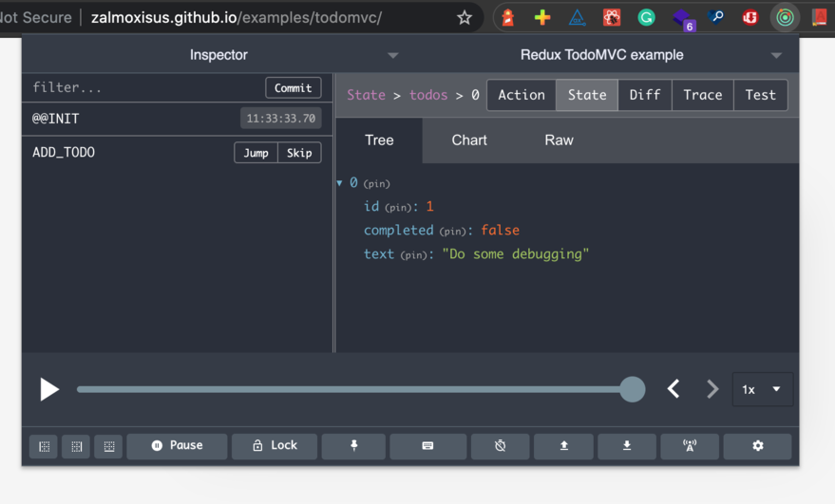This screenshot has height=504, width=835.
Task: Click the pin Persist state button
Action: (x=353, y=446)
